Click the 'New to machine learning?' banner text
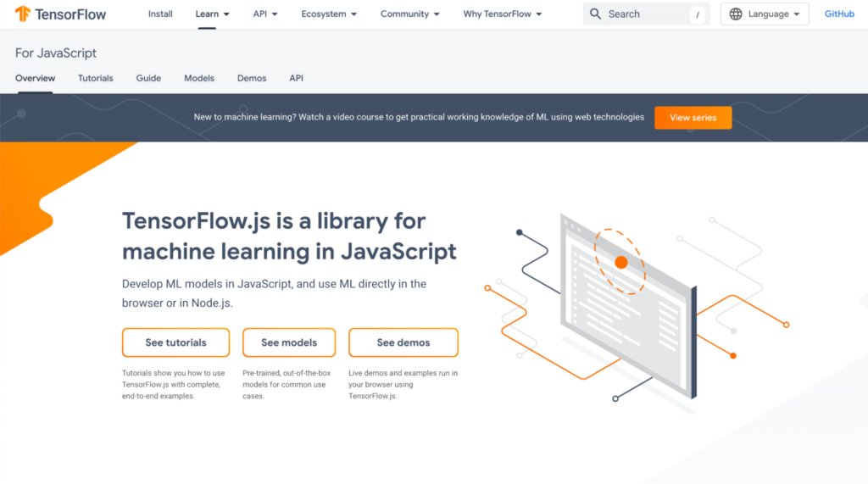This screenshot has height=484, width=868. (419, 117)
